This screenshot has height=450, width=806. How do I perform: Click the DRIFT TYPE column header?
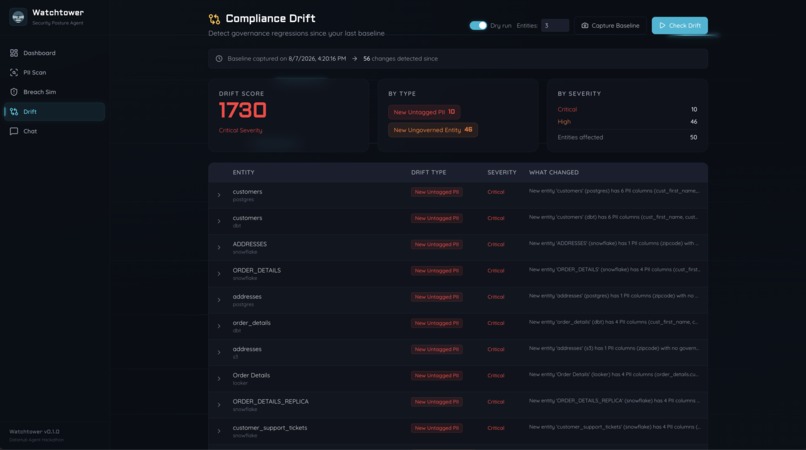point(428,172)
